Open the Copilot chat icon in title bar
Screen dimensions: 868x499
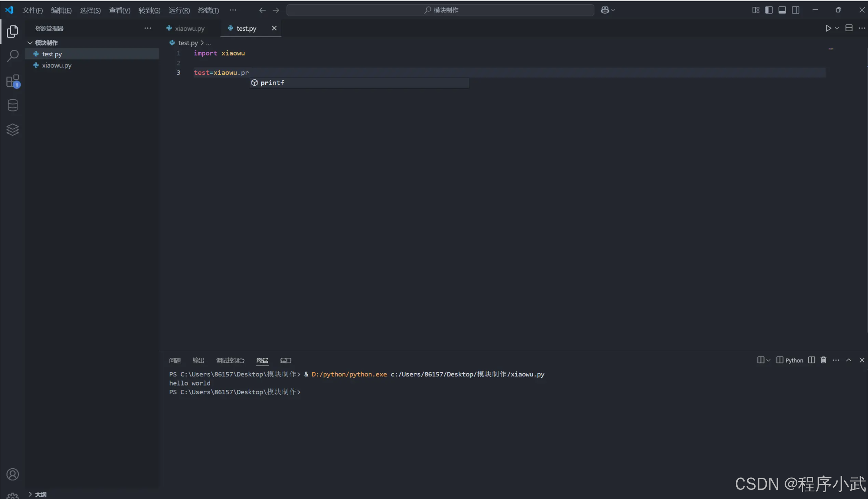click(x=605, y=10)
